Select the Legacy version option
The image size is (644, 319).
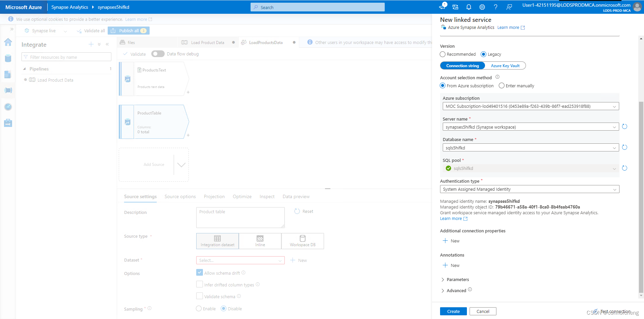click(483, 54)
